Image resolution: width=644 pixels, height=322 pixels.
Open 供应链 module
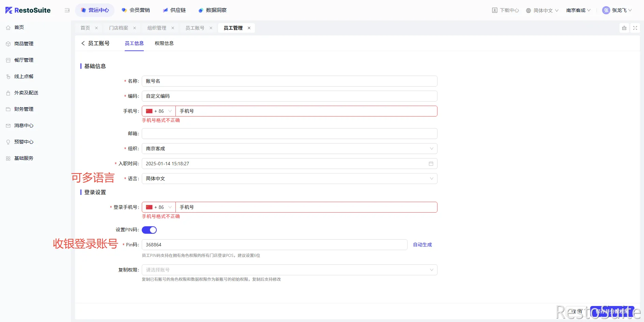[174, 10]
